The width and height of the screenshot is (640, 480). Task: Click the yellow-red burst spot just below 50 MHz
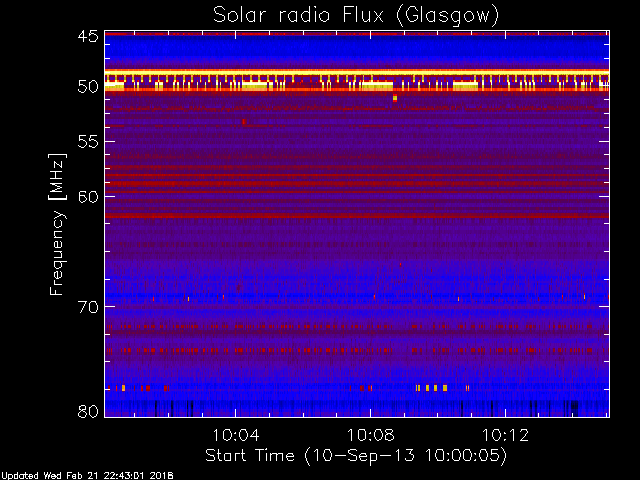(x=395, y=98)
